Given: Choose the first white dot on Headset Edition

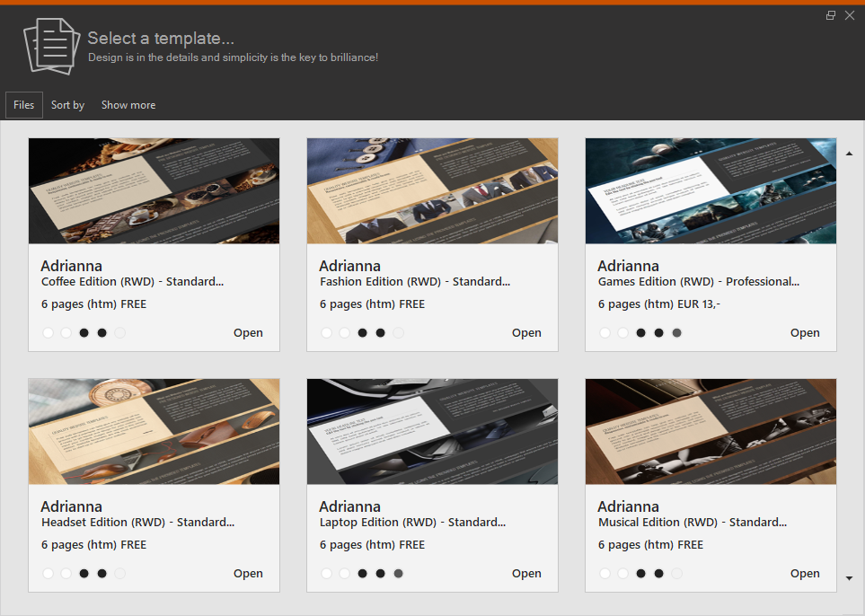Looking at the screenshot, I should 48,574.
